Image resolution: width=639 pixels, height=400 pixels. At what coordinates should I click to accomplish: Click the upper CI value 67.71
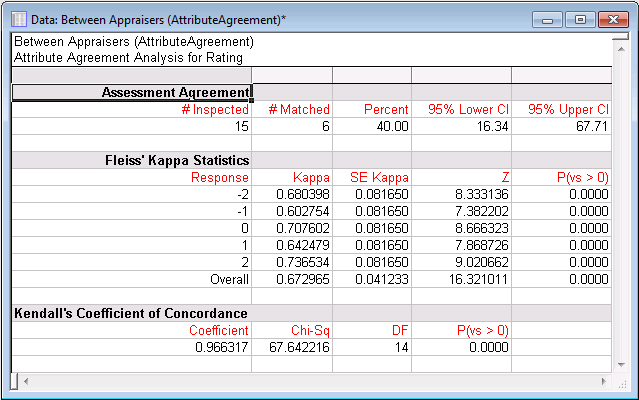[x=562, y=127]
